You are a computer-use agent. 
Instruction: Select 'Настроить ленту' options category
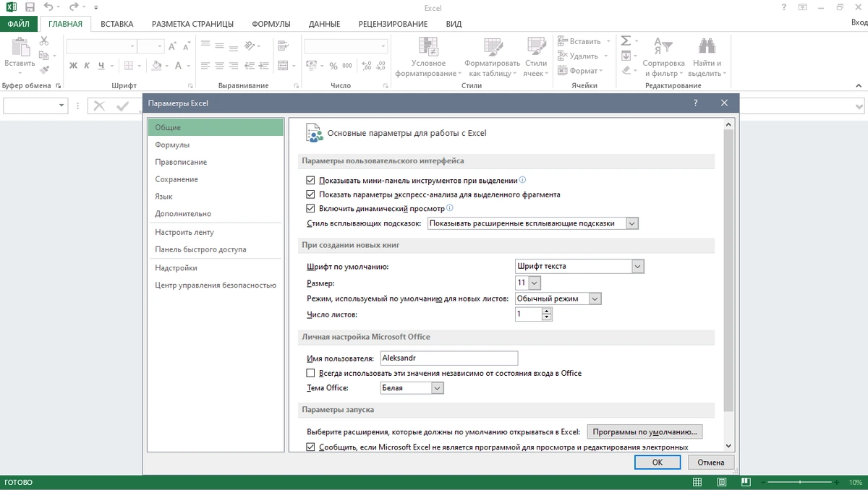216,232
